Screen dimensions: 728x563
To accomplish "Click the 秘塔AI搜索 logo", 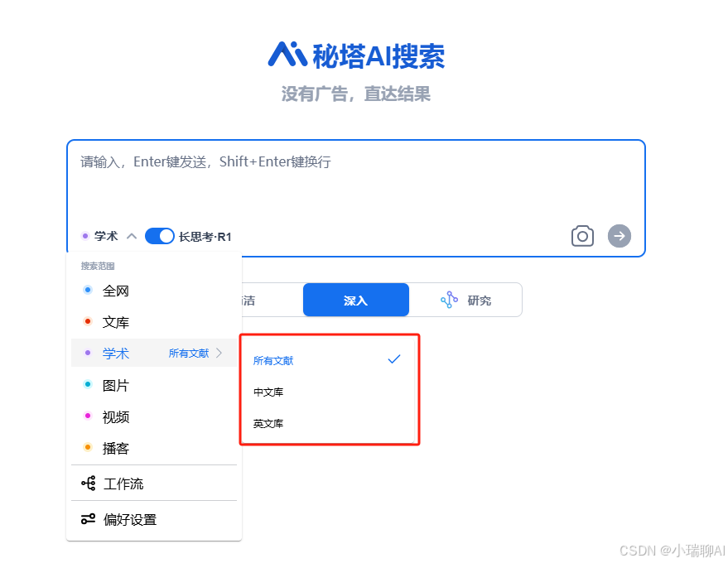I will click(356, 55).
